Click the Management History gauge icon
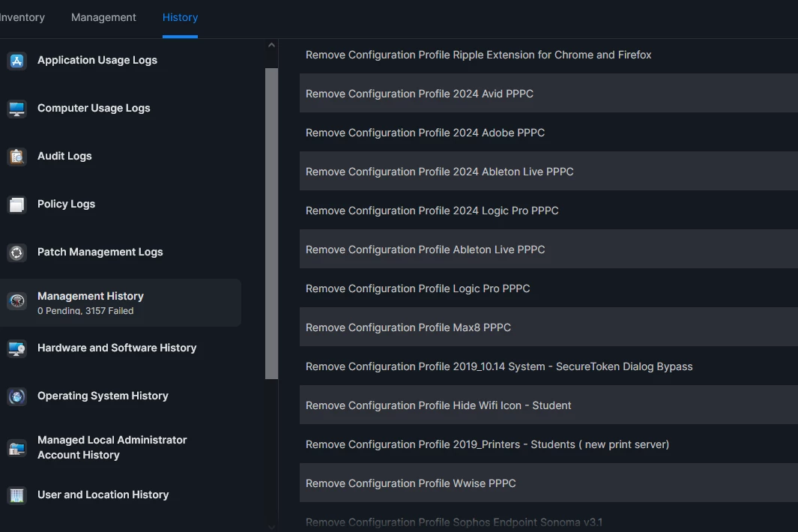 16,301
